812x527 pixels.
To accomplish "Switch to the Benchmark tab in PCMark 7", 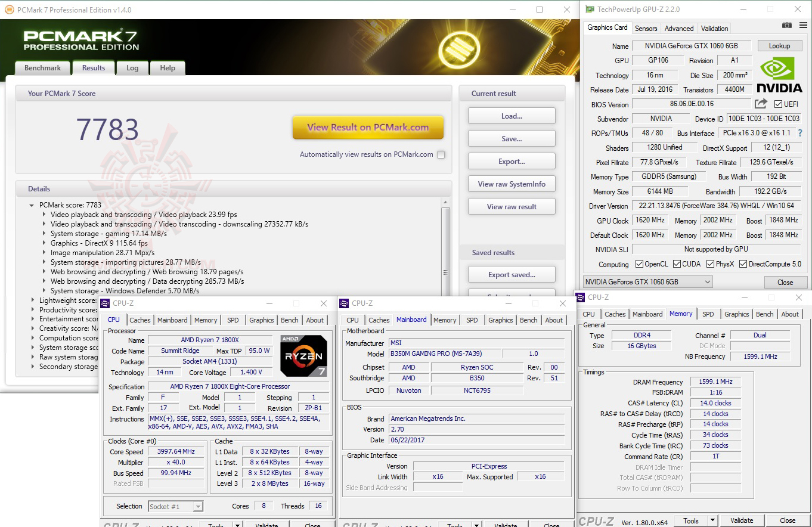I will (42, 68).
